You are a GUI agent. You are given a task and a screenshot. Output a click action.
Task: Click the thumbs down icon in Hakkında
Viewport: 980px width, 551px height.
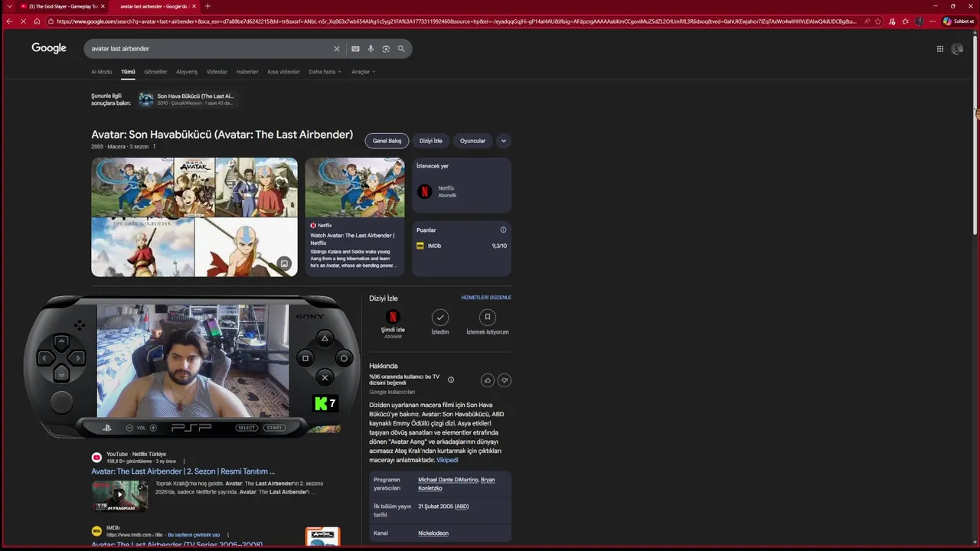[505, 380]
